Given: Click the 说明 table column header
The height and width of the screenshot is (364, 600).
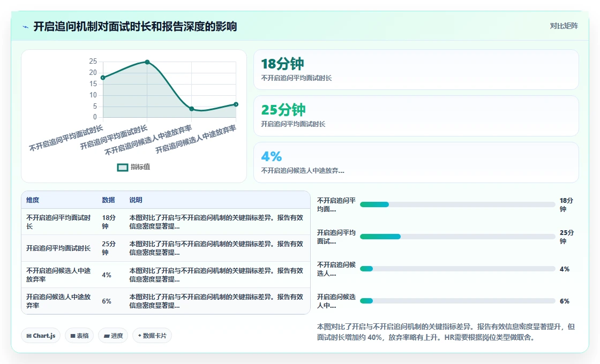Looking at the screenshot, I should tap(136, 200).
